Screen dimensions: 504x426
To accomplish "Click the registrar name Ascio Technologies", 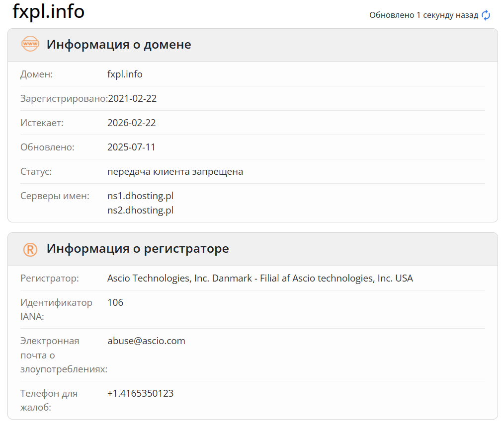I will point(260,278).
